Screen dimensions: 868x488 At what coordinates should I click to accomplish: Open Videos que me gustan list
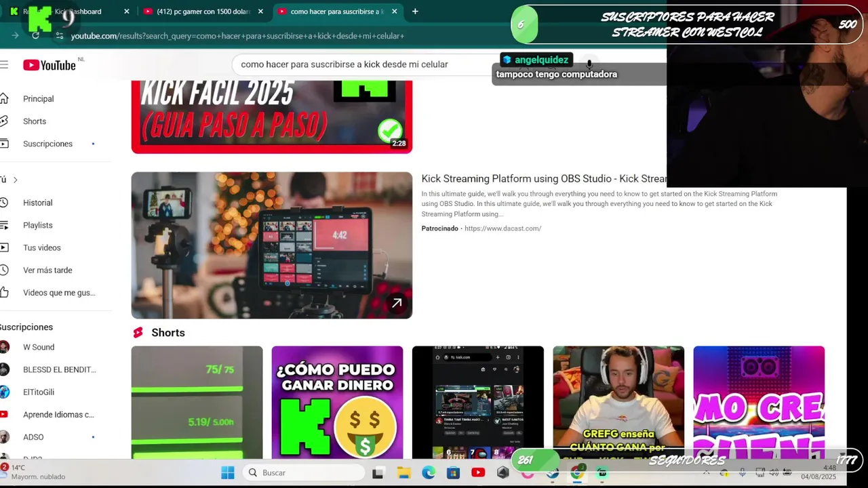point(59,293)
